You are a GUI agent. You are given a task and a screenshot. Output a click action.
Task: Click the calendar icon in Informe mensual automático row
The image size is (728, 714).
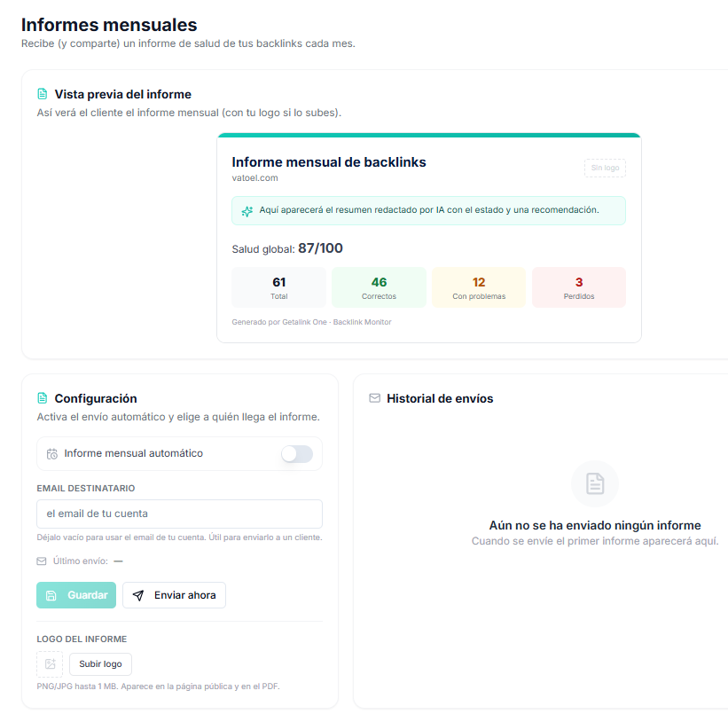[x=52, y=454]
